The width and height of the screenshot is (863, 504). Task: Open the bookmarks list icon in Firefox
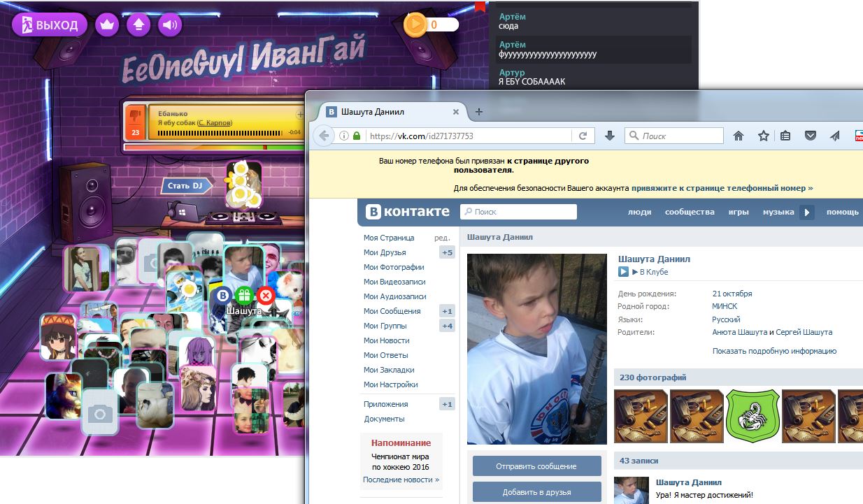click(x=785, y=136)
